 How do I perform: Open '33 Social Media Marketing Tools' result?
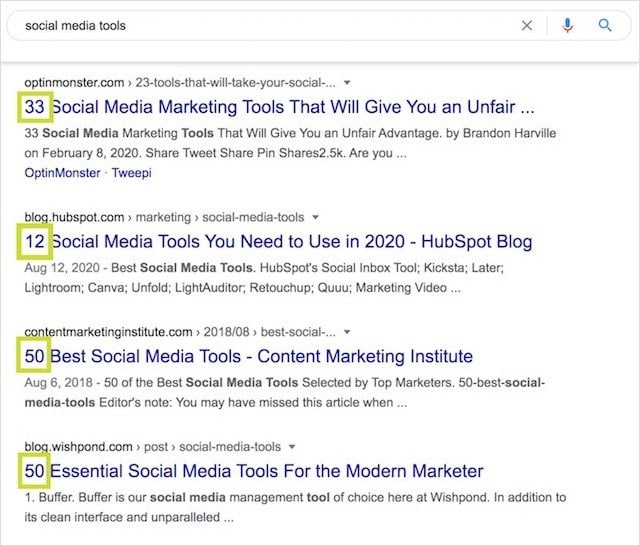292,107
